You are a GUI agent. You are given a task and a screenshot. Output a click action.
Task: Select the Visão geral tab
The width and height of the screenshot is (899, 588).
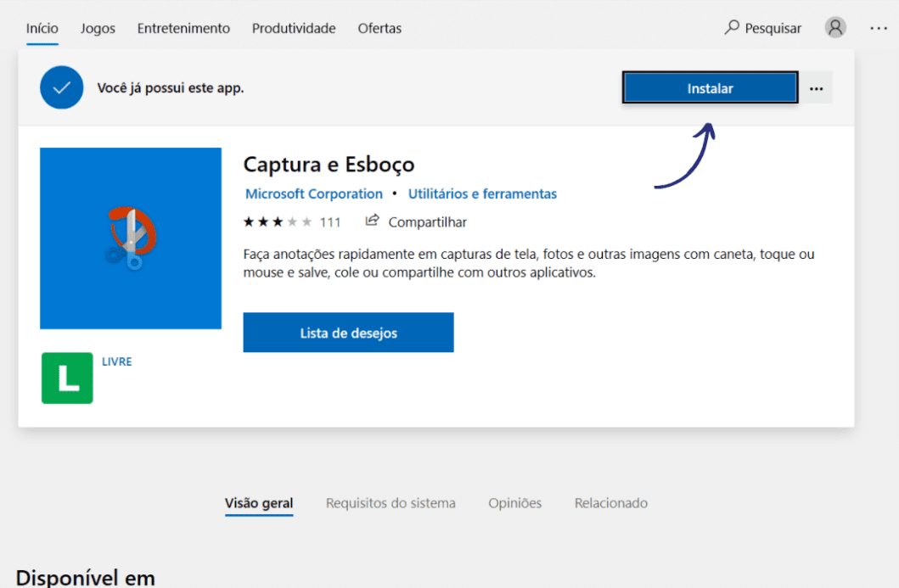(259, 503)
